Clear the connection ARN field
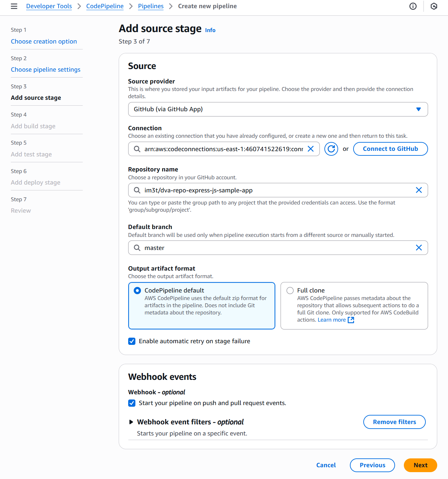The image size is (448, 479). 311,149
